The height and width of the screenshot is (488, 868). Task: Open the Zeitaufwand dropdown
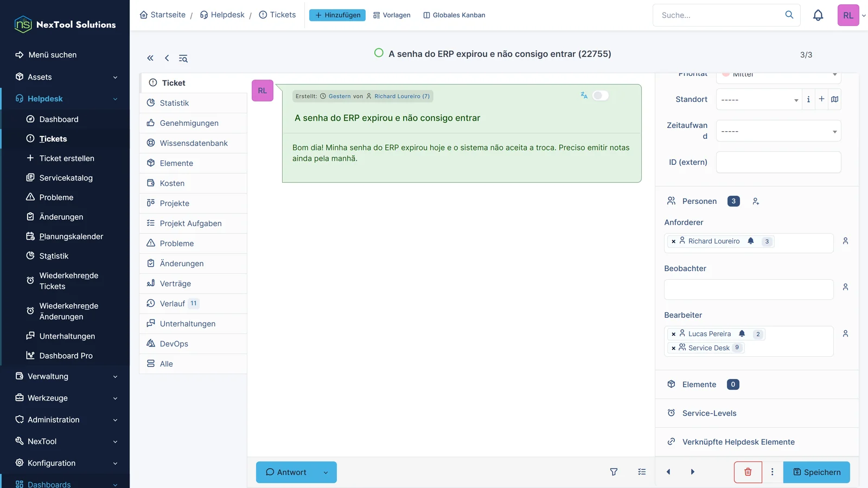coord(778,131)
